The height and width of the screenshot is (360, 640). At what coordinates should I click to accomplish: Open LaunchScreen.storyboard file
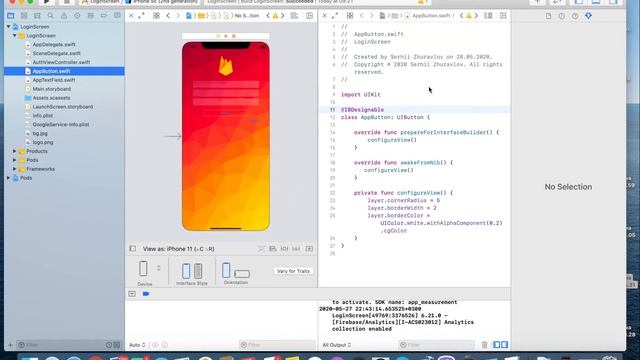pyautogui.click(x=62, y=107)
